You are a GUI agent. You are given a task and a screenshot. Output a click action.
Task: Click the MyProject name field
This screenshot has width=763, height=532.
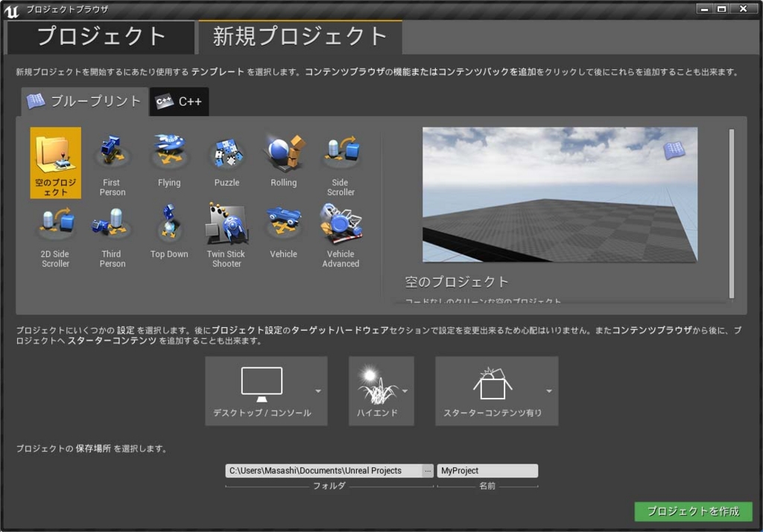pyautogui.click(x=487, y=471)
